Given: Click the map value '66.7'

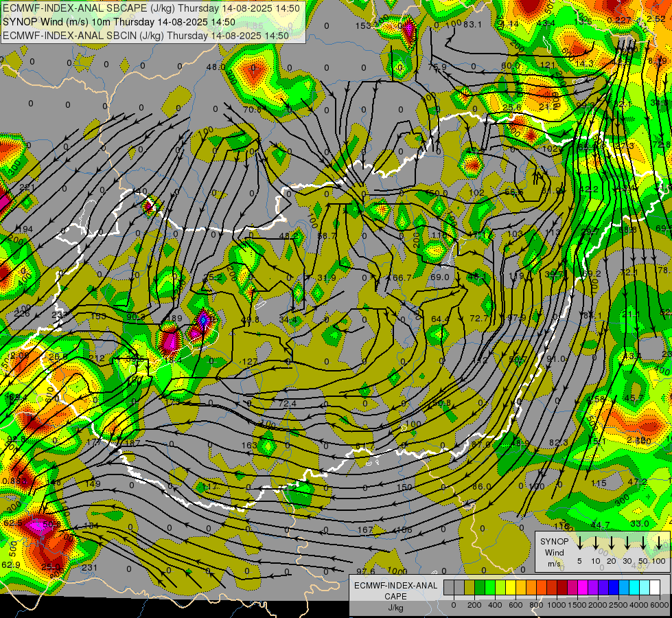Looking at the screenshot, I should pos(402,278).
